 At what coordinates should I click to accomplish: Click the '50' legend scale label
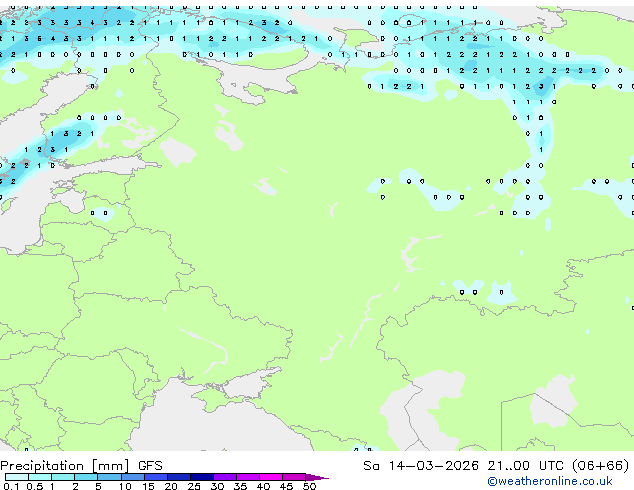(310, 486)
